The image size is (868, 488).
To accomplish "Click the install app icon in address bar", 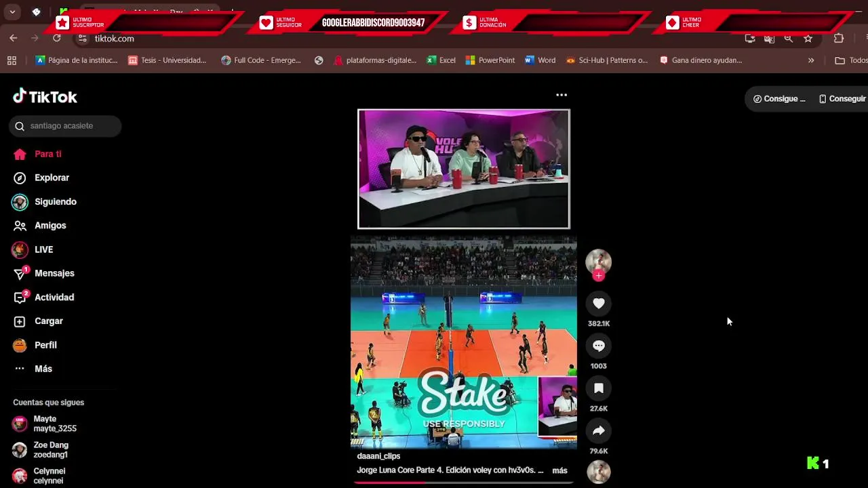I will coord(749,39).
